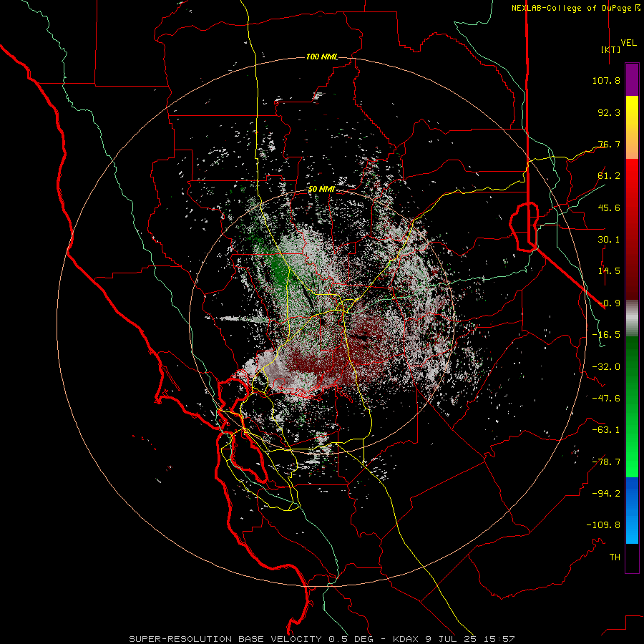Click the -16.5 legend value
644x644 pixels.
point(606,335)
